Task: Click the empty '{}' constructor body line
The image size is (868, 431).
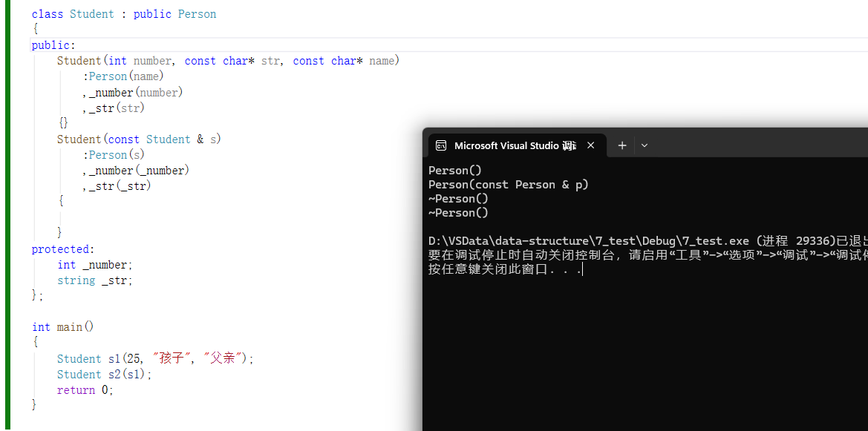Action: pos(63,123)
